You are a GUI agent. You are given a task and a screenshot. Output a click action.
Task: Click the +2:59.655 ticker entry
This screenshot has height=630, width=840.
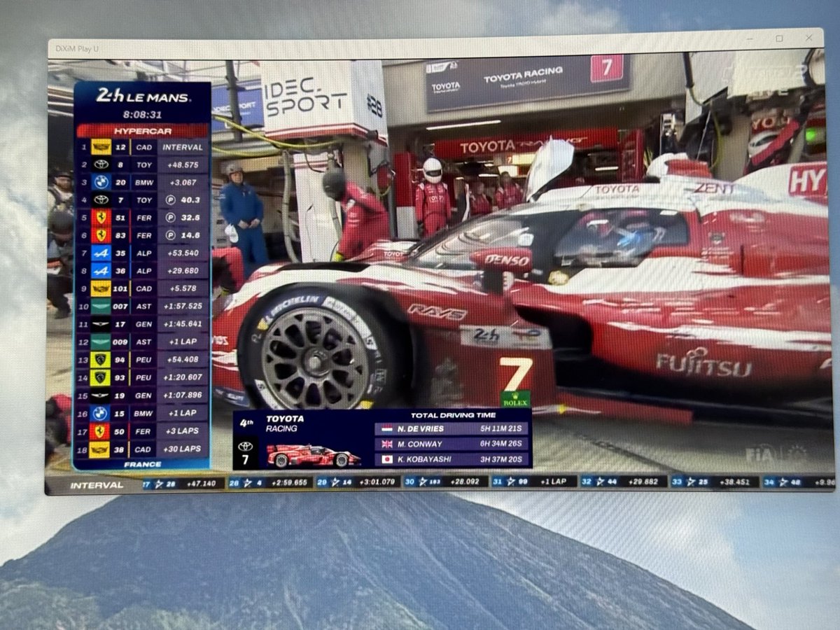tap(289, 482)
